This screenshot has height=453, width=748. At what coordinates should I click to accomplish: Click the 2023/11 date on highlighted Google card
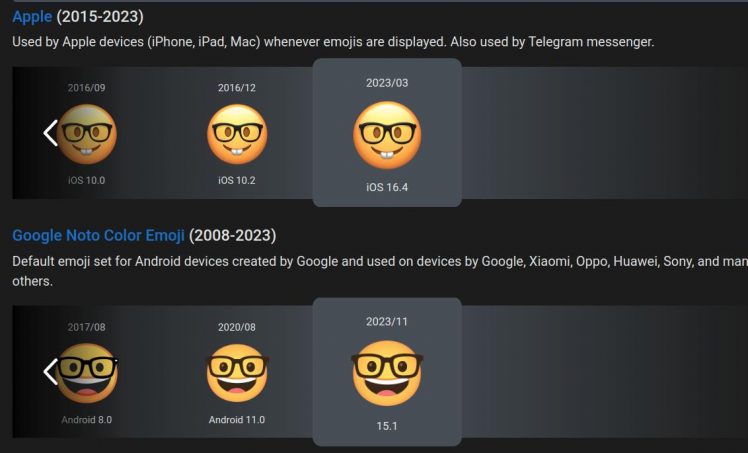point(387,322)
